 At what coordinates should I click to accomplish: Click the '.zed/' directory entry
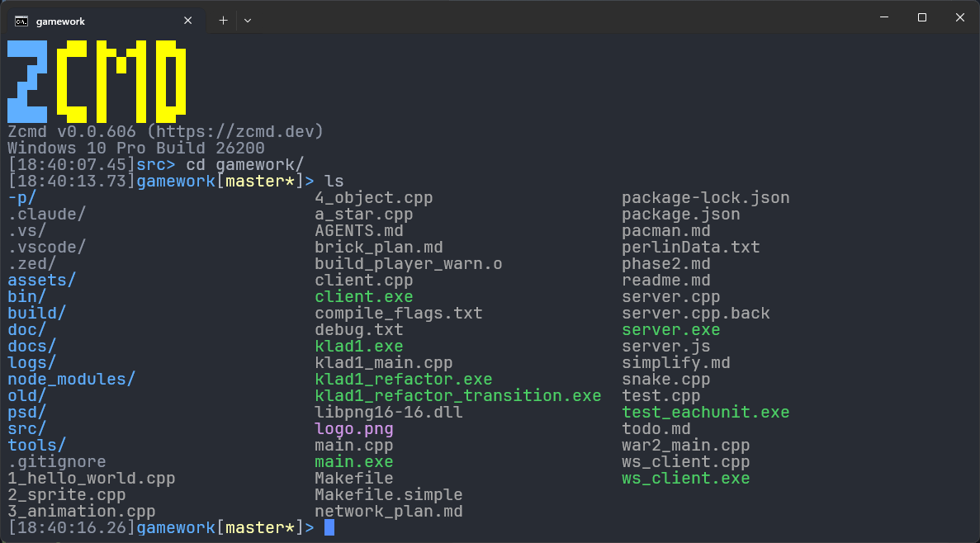(x=32, y=264)
